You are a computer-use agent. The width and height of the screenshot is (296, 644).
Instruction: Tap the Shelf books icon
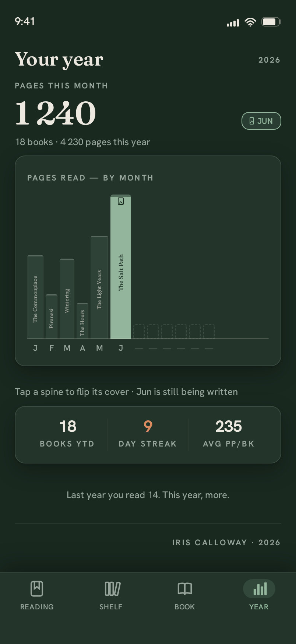pos(112,588)
